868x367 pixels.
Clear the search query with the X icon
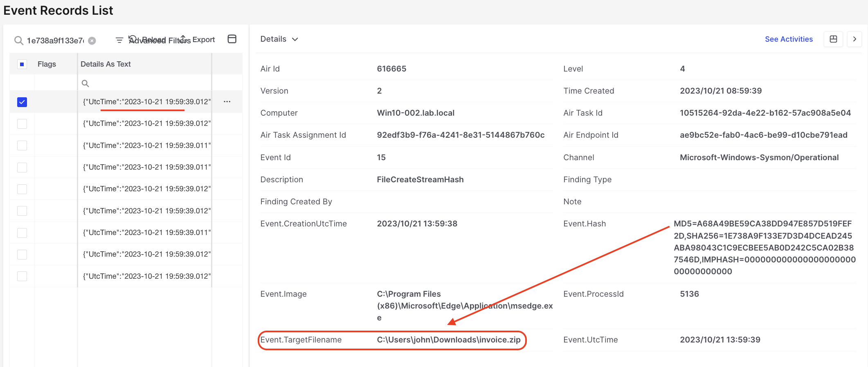point(92,40)
